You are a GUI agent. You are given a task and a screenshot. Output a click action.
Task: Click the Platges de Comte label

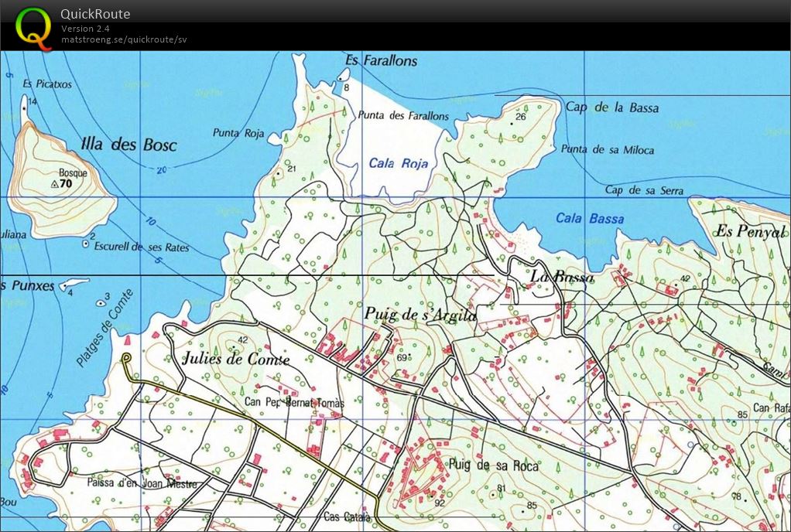pyautogui.click(x=105, y=328)
